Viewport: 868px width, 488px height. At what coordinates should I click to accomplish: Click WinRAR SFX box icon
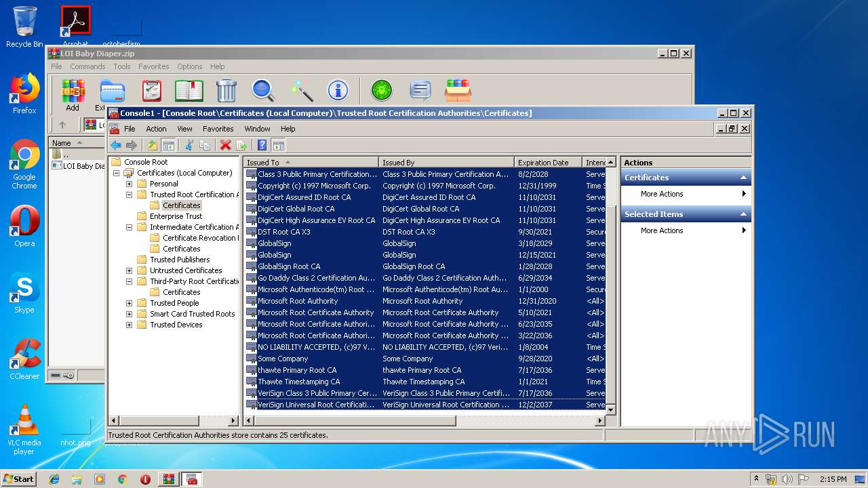458,90
